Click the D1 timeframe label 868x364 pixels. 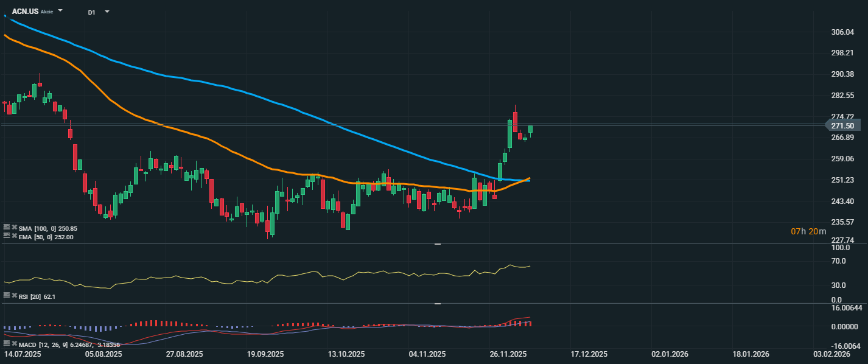(91, 12)
